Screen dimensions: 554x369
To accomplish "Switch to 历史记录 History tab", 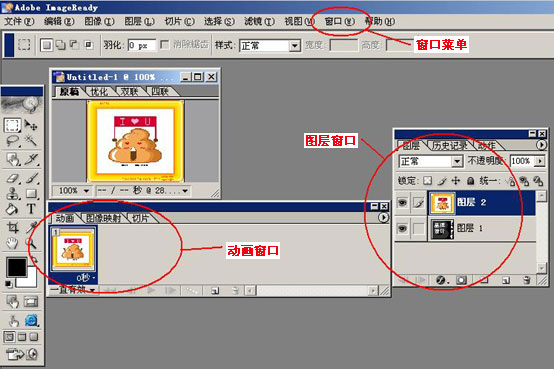I will tap(449, 145).
